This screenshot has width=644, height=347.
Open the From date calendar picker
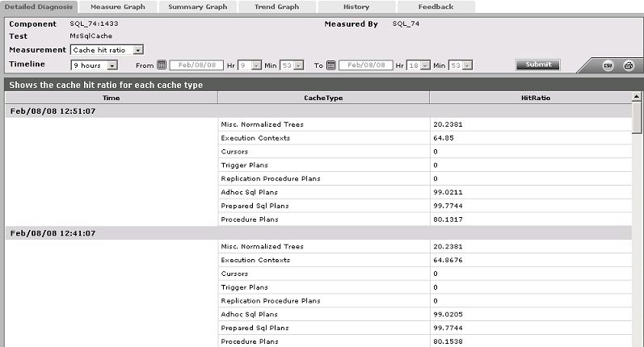(x=162, y=65)
